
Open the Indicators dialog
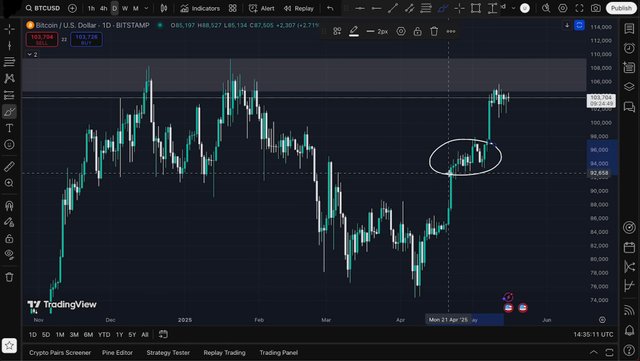[200, 8]
